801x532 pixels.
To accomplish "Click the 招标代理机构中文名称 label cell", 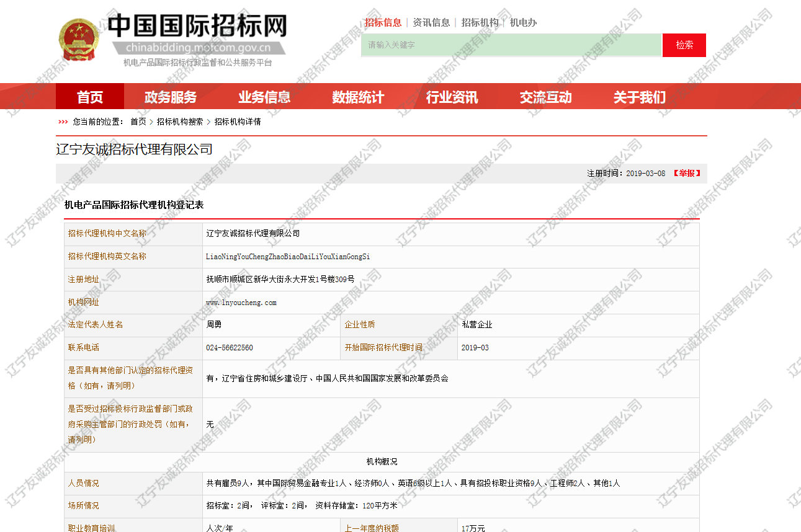I will click(x=133, y=234).
